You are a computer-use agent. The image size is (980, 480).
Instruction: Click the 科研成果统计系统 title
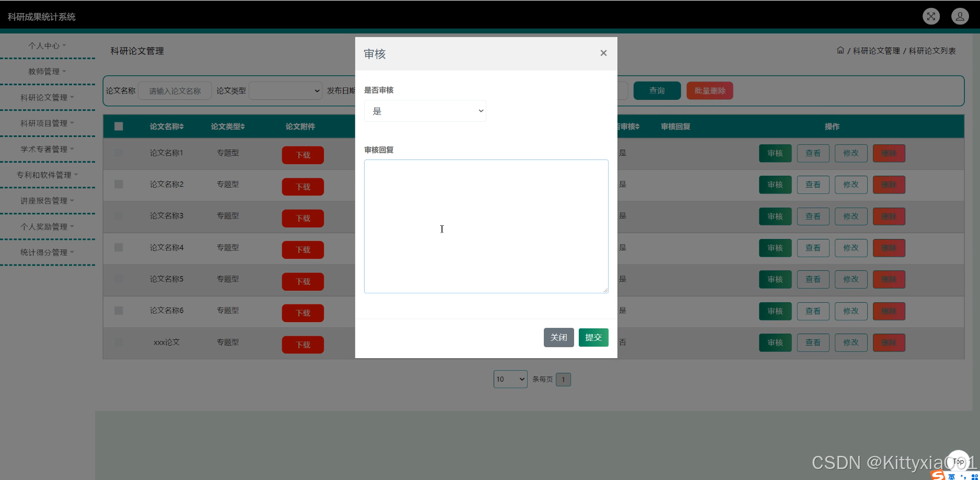(x=42, y=17)
